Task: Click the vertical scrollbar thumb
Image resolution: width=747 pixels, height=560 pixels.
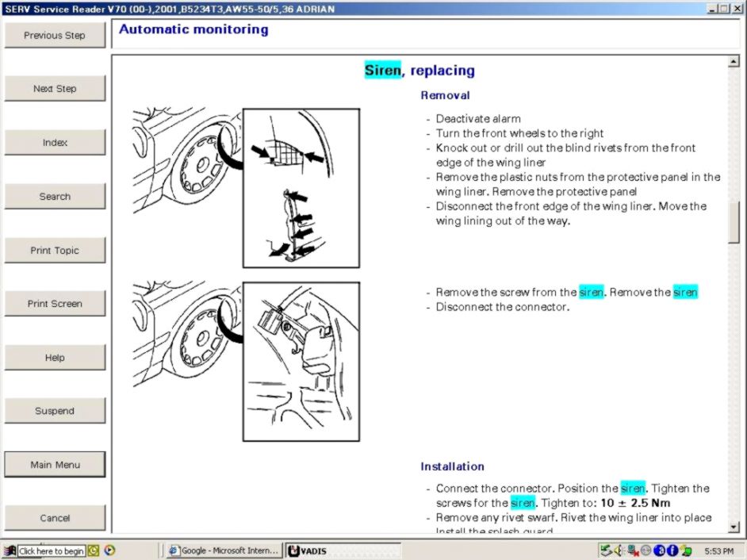Action: (x=734, y=223)
